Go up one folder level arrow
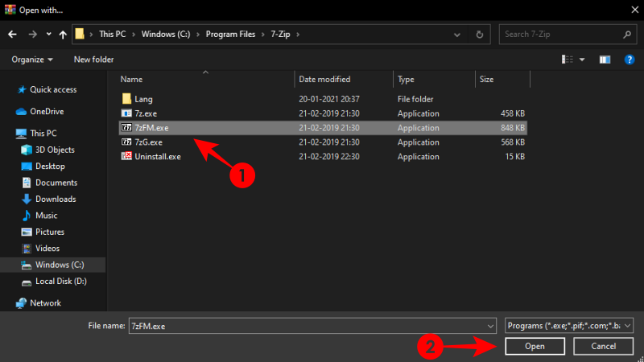Image resolution: width=644 pixels, height=362 pixels. point(63,35)
